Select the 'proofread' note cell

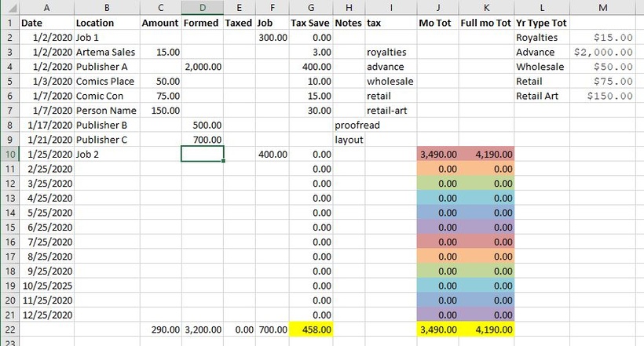pos(349,126)
